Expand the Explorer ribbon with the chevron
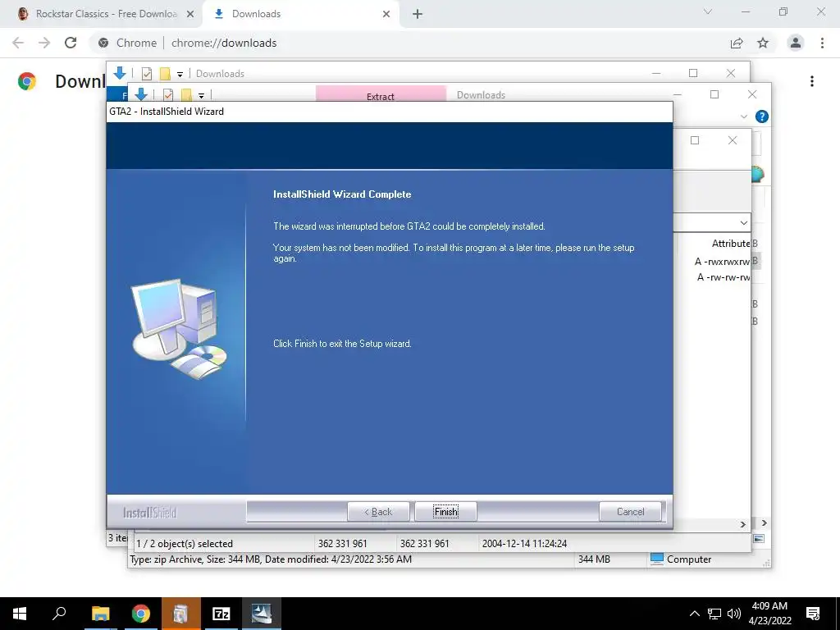Screen dimensions: 840x630 (x=743, y=116)
